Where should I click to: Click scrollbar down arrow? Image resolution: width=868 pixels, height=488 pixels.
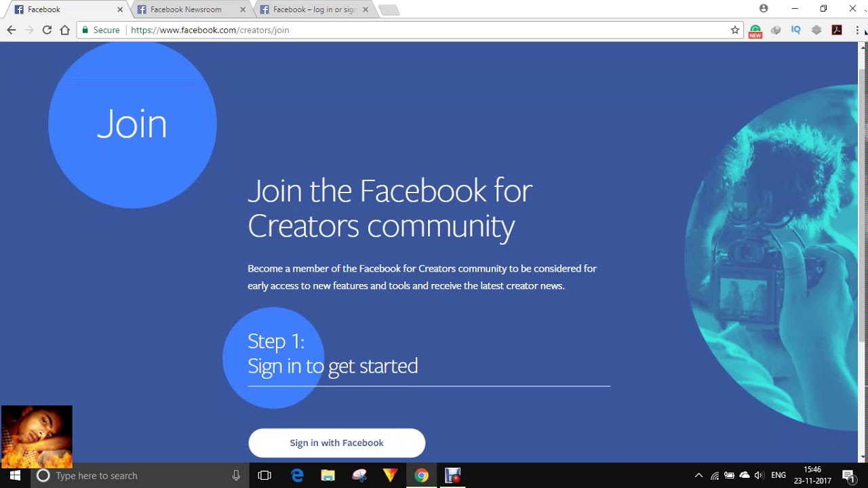tap(863, 457)
